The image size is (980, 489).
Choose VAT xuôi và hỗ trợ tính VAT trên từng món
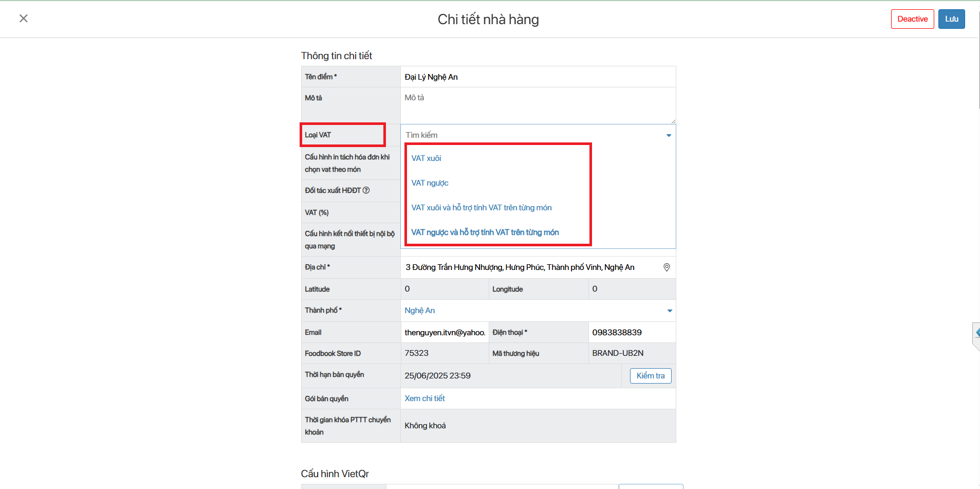[x=481, y=208]
